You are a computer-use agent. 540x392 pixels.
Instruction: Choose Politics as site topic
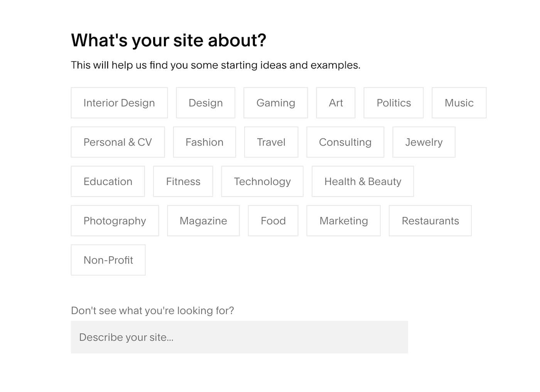[393, 103]
